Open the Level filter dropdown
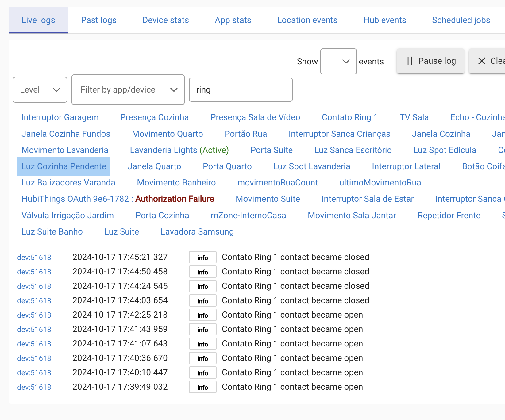505x420 pixels. 40,90
